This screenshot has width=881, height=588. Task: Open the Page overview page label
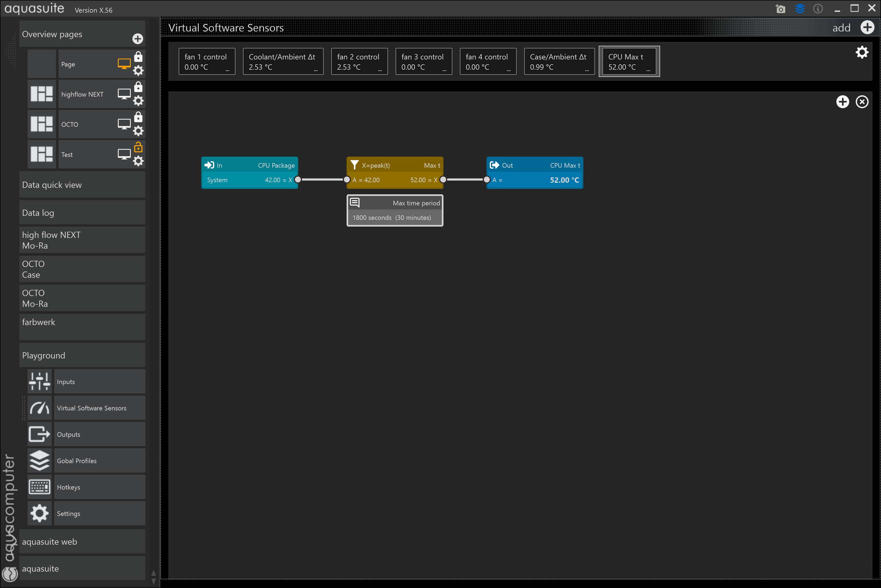68,64
